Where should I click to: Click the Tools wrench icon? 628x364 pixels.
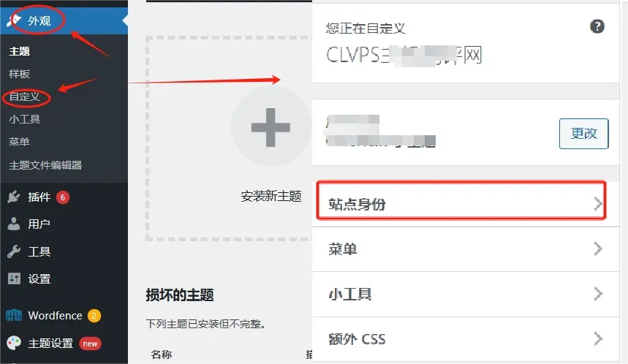(x=14, y=251)
